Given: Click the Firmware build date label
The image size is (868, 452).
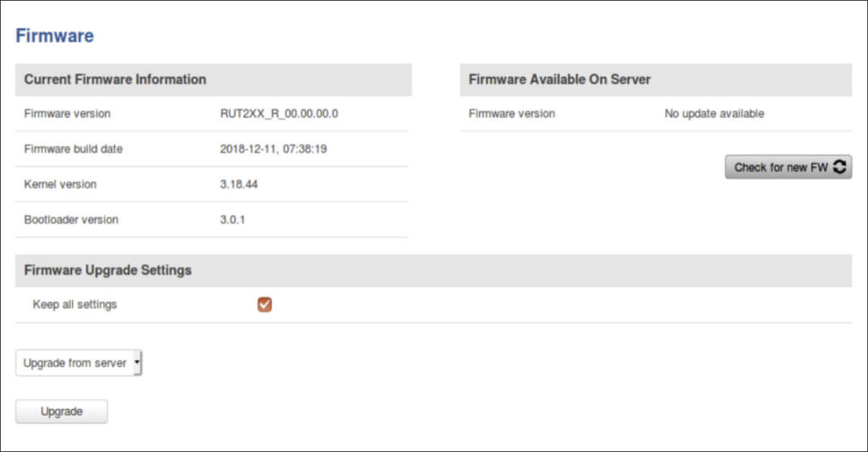Looking at the screenshot, I should click(x=73, y=149).
